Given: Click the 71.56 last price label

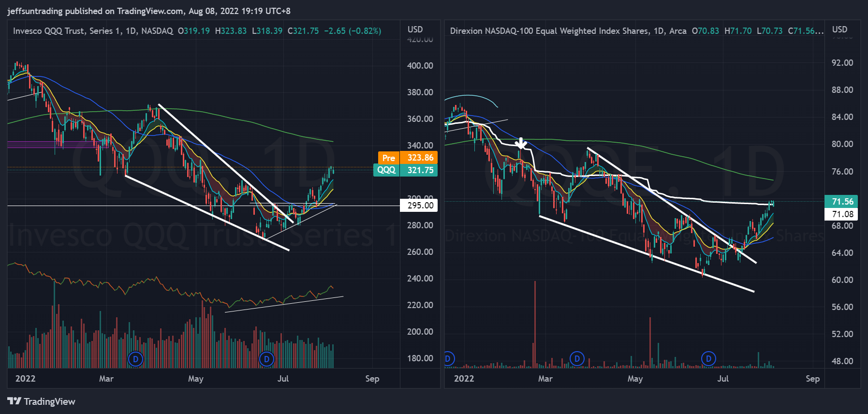Looking at the screenshot, I should pyautogui.click(x=841, y=202).
